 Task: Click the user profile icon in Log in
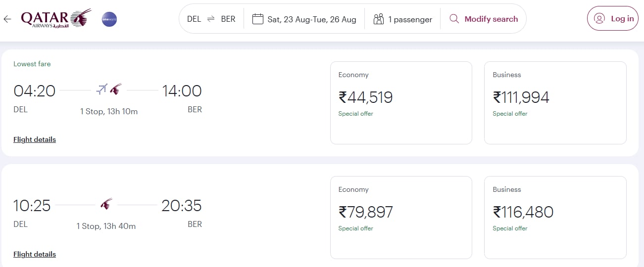click(599, 19)
